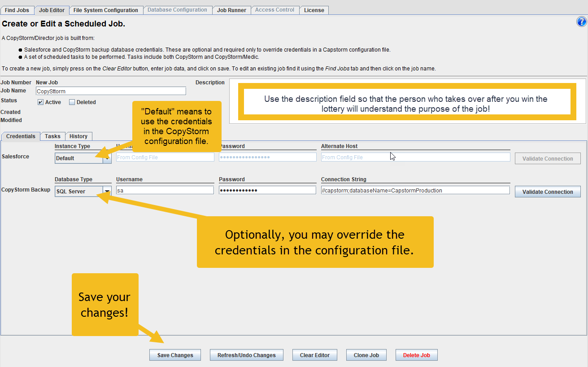Click the Salesforce Alternate Host field

(416, 157)
